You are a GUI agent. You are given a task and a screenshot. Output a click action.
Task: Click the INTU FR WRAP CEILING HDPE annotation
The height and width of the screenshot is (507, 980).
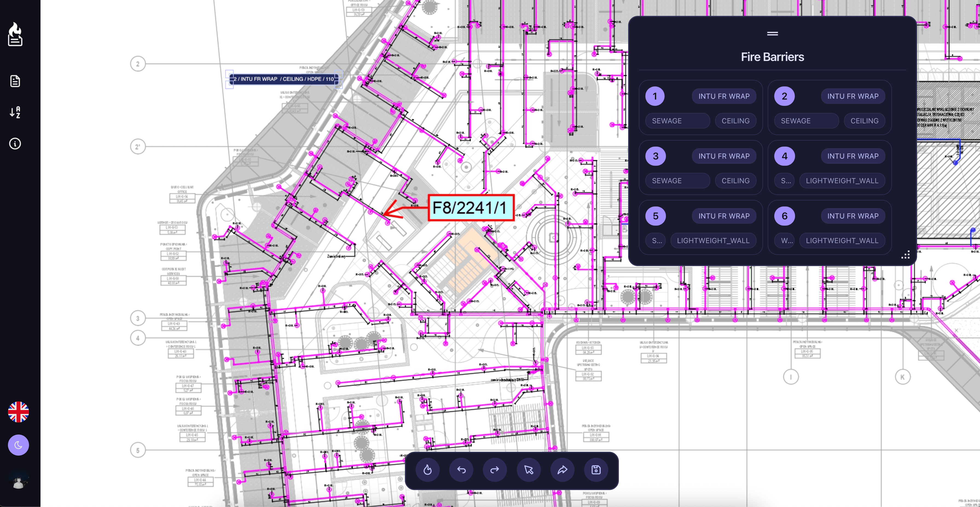coord(283,79)
